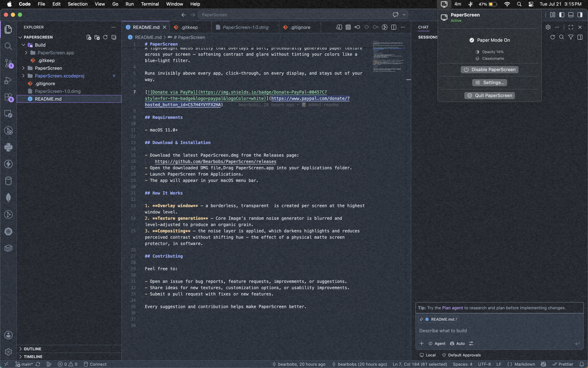
Task: Open Markdown preview to the side
Action: pos(339,27)
